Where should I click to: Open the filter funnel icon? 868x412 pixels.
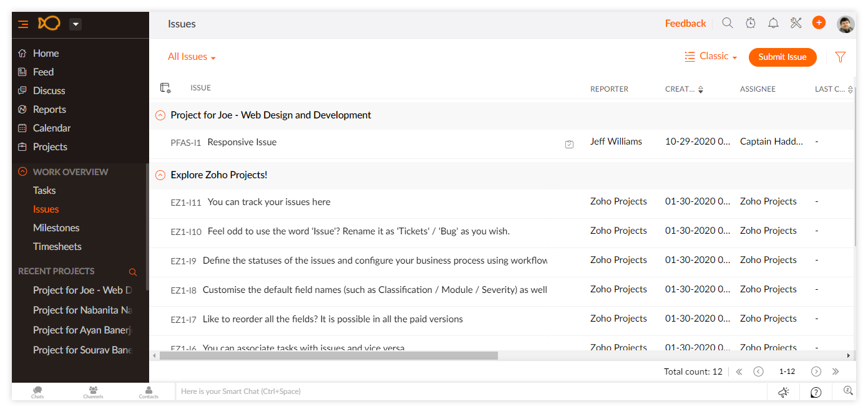pyautogui.click(x=841, y=57)
